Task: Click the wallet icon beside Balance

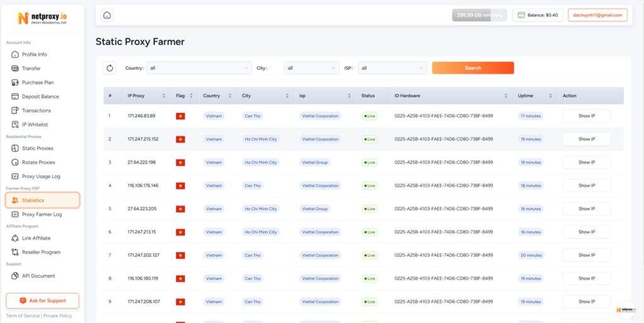Action: click(521, 15)
